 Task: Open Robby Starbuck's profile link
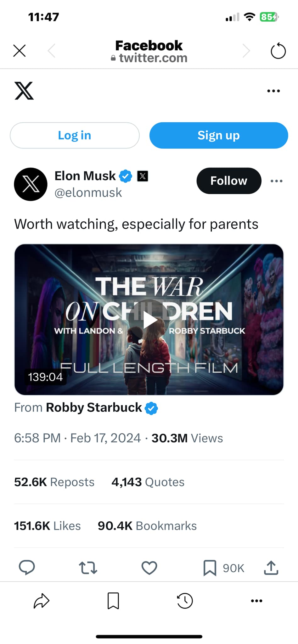point(94,408)
